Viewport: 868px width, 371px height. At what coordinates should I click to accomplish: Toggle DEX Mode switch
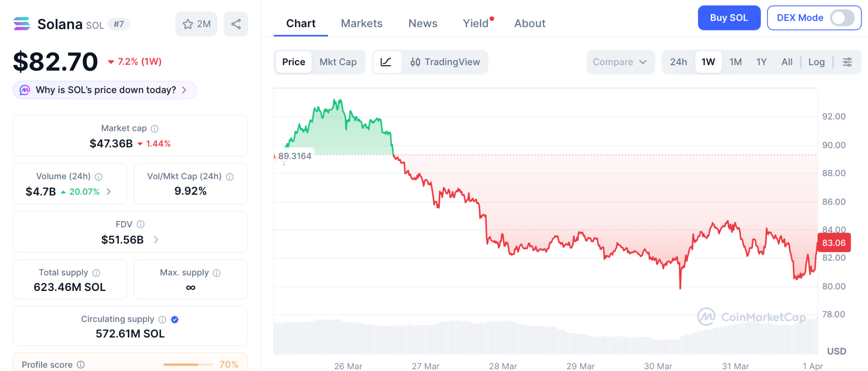842,18
